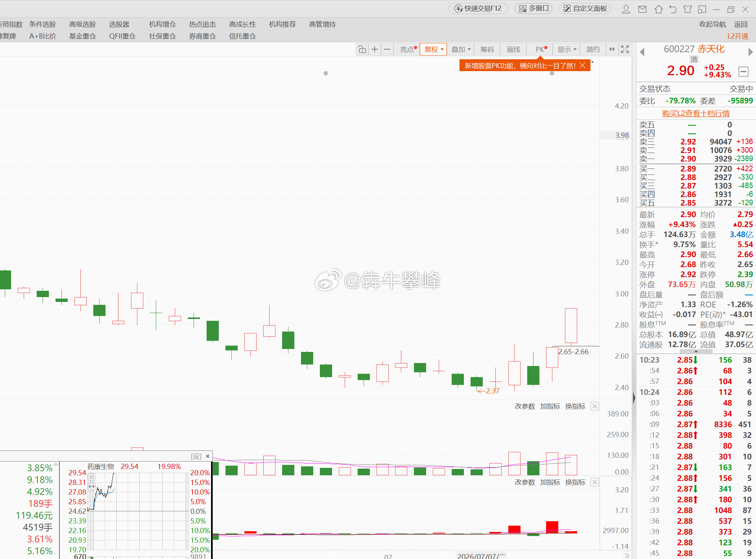Open 自定义面板 custom panel
756x559 pixels.
click(585, 9)
